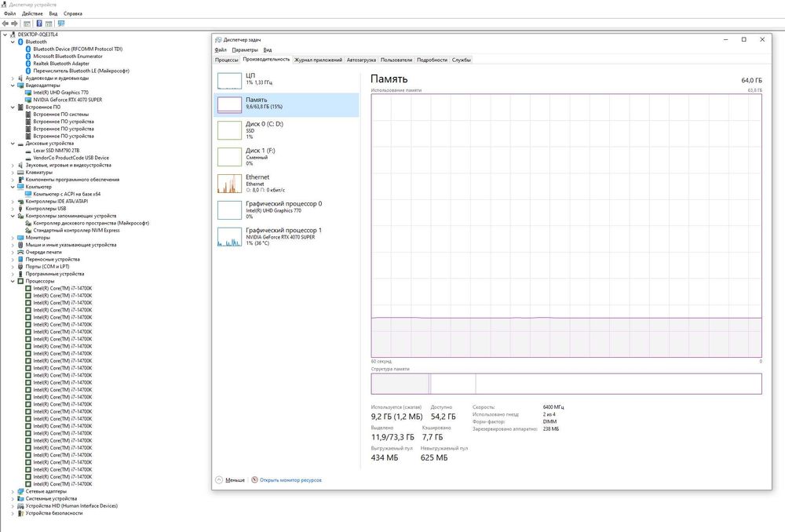This screenshot has height=532, width=785.
Task: Select the Ethernet performance panel
Action: click(287, 183)
